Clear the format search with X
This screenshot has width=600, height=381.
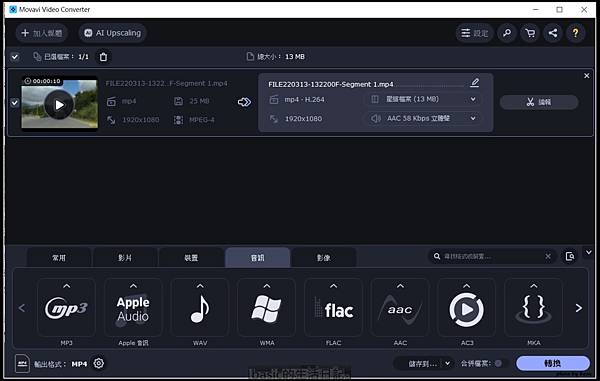click(548, 256)
